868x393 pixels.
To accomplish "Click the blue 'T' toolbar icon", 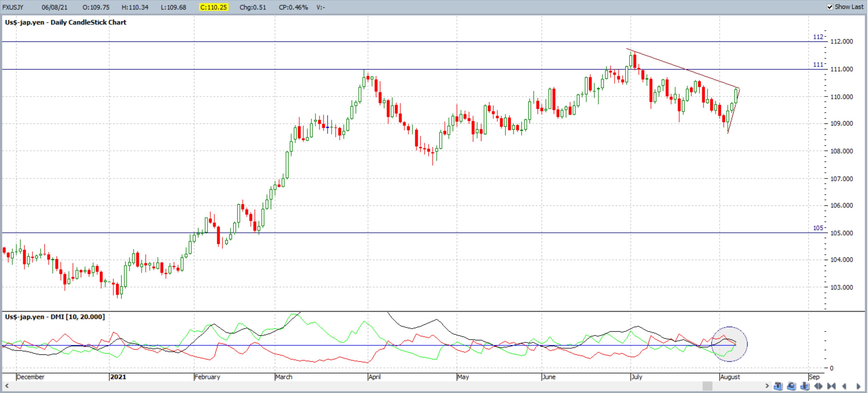I will click(x=778, y=386).
